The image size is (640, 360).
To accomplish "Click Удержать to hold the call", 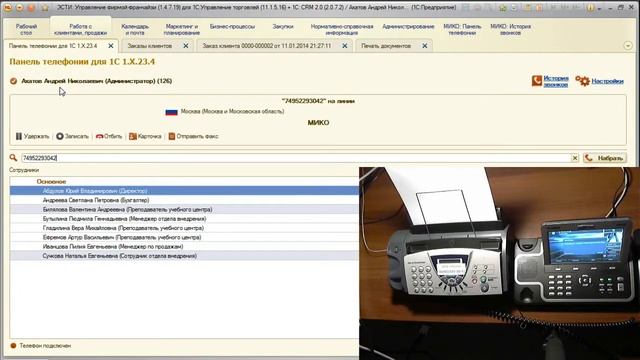I will pos(33,136).
